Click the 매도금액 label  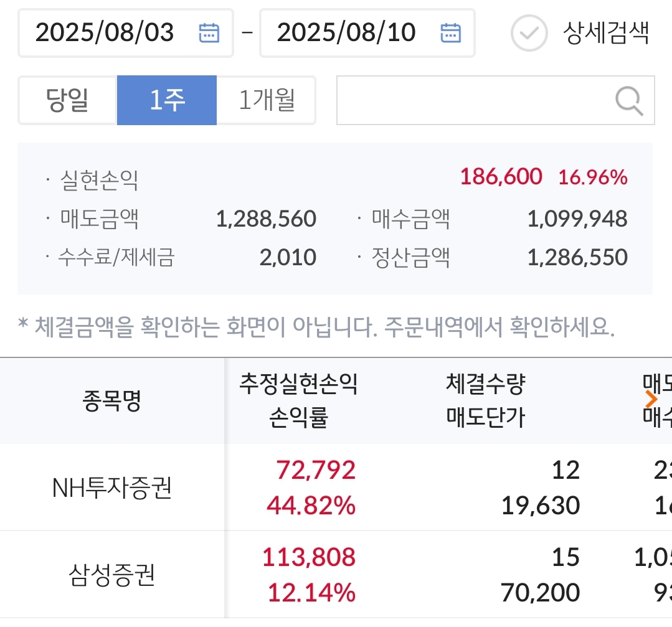pyautogui.click(x=99, y=219)
